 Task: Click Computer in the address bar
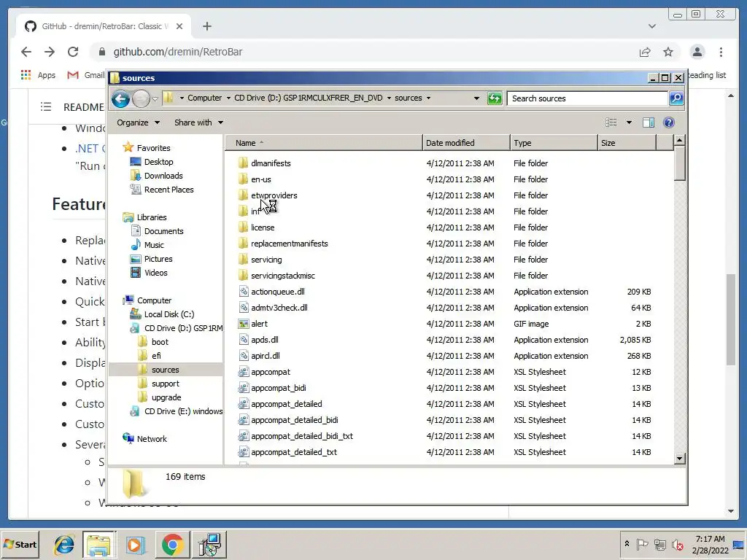pyautogui.click(x=204, y=98)
